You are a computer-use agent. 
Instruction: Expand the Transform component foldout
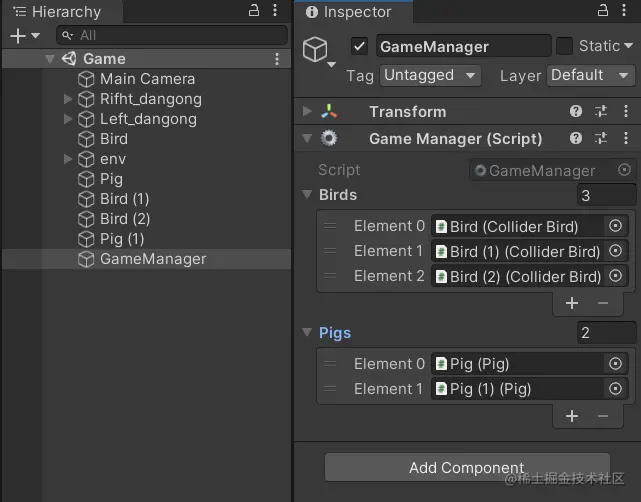coord(307,111)
